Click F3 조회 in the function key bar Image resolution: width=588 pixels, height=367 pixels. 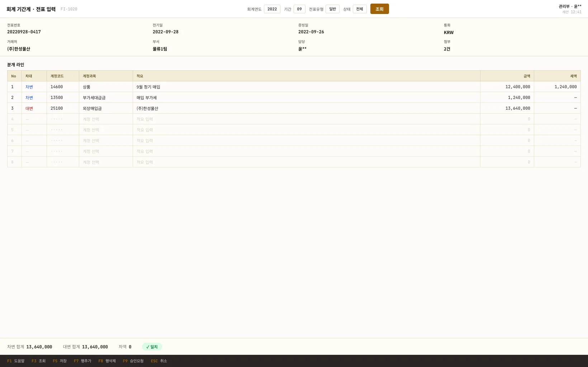(38, 361)
